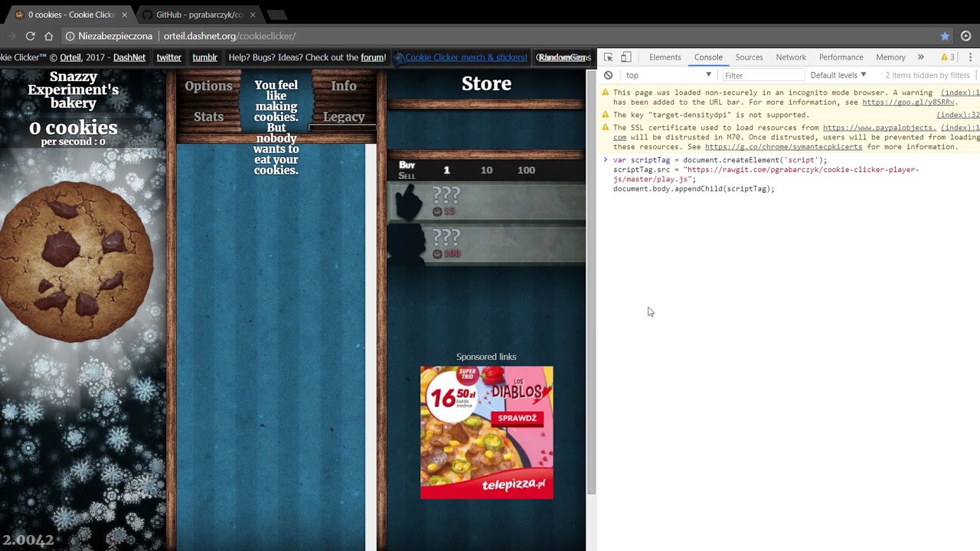
Task: Set bulk purchase amount to 100
Action: [x=526, y=170]
